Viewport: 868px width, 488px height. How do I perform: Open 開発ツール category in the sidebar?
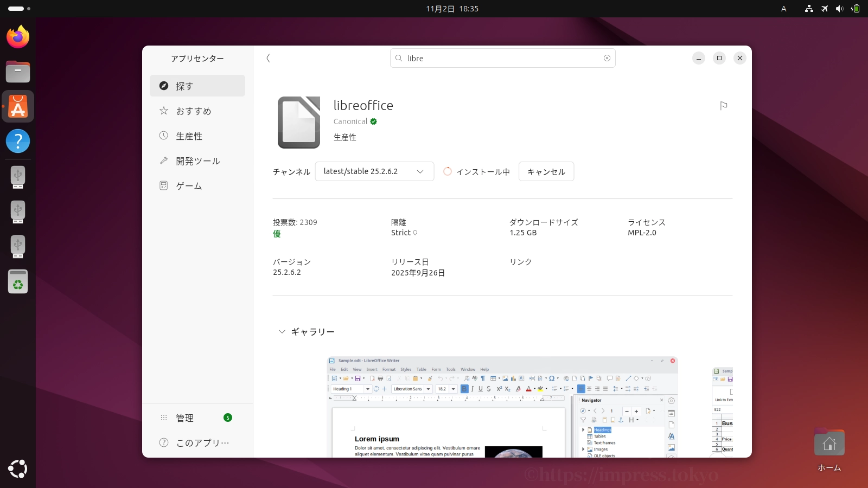point(197,160)
